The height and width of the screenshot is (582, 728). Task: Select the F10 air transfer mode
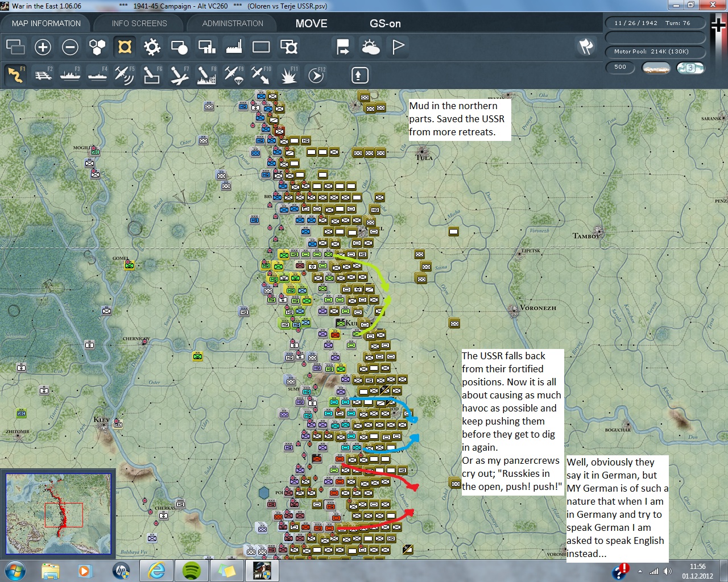[261, 75]
